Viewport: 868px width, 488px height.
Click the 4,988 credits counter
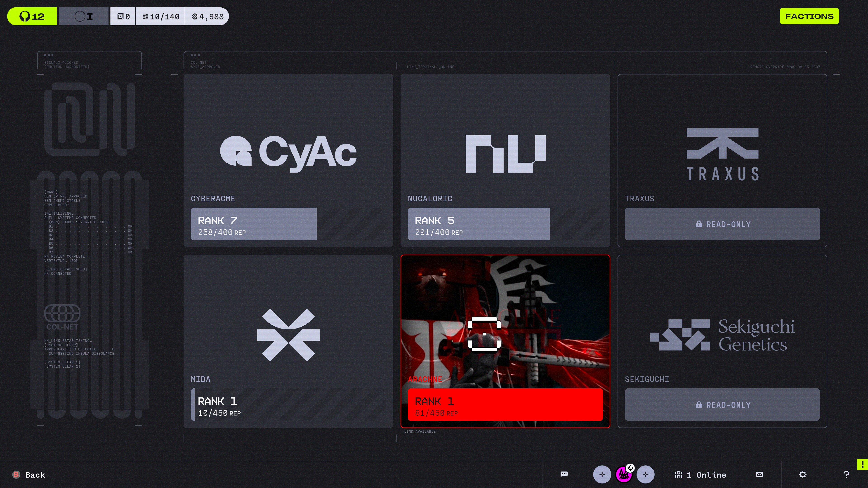coord(208,16)
